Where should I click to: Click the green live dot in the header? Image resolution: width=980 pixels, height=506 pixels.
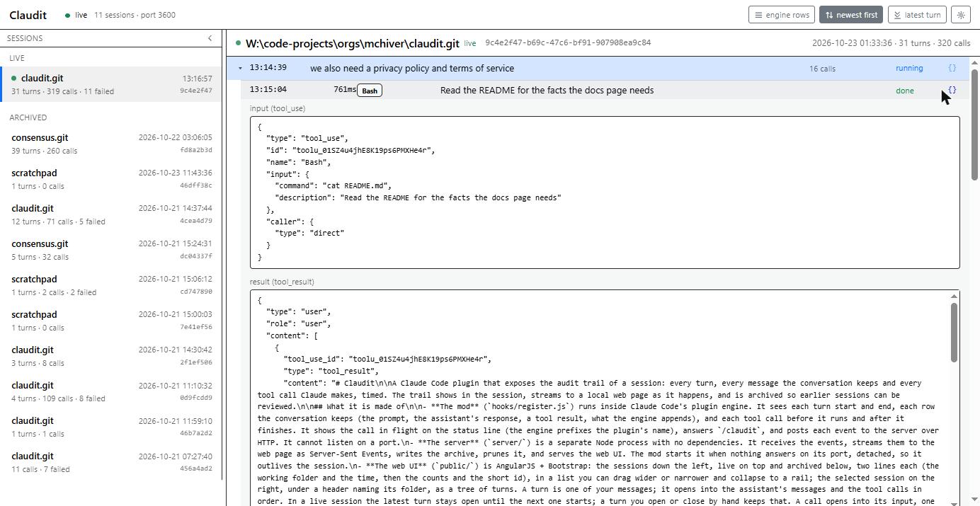coord(67,15)
